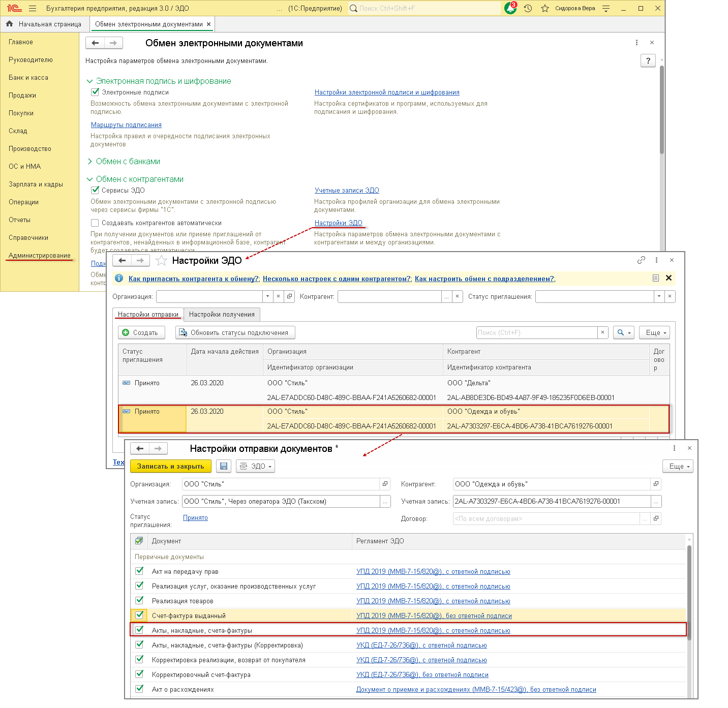Uncheck Акт на передачу прав

tap(139, 571)
